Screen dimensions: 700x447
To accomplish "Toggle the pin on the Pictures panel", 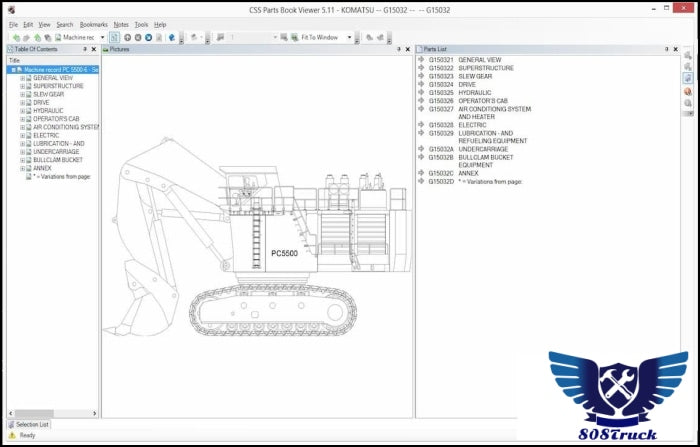I will pyautogui.click(x=398, y=48).
